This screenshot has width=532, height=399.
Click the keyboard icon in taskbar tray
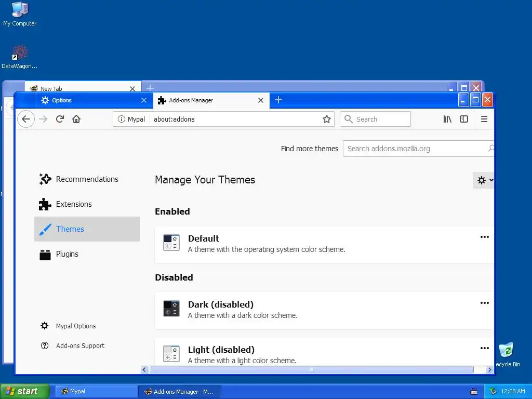click(x=474, y=392)
